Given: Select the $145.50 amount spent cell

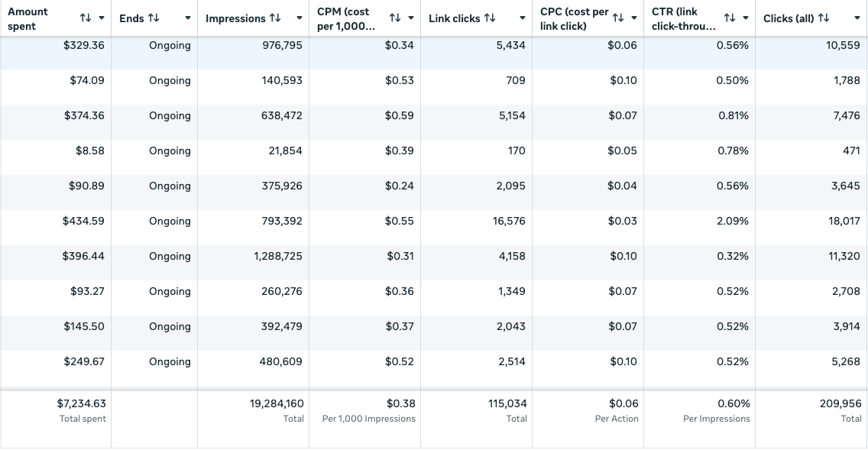Looking at the screenshot, I should pyautogui.click(x=83, y=326).
